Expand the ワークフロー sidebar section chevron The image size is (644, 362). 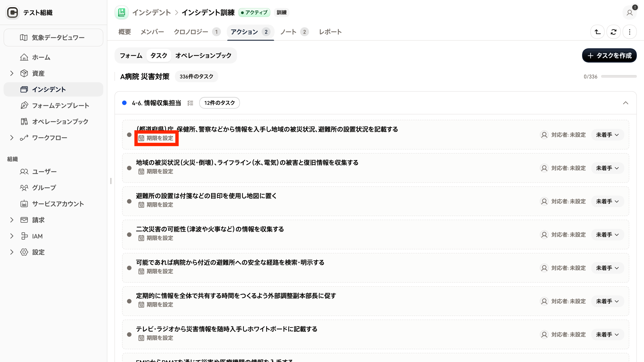click(x=11, y=138)
